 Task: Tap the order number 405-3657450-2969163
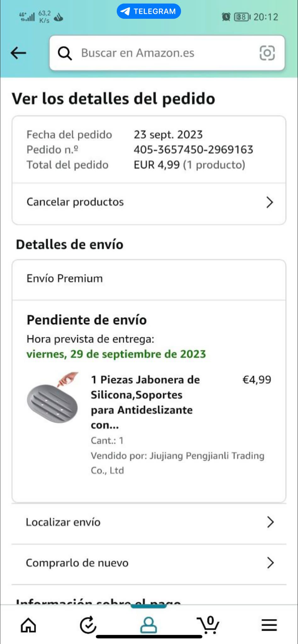(x=193, y=150)
